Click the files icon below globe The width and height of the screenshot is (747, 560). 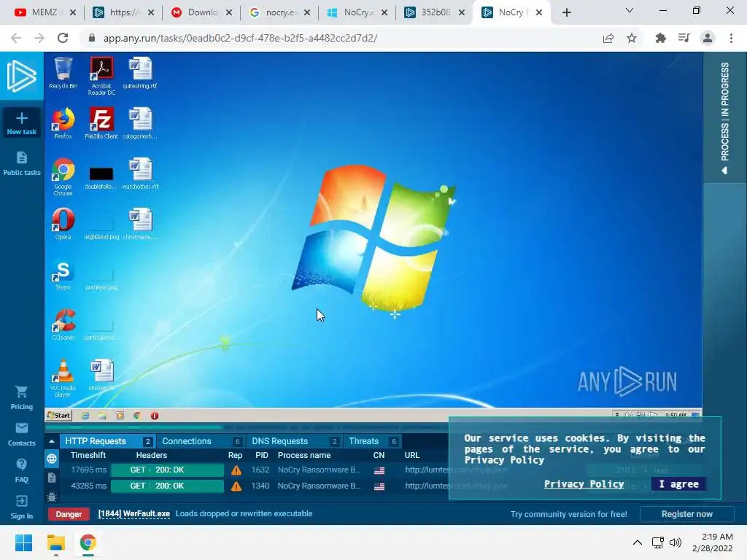click(x=52, y=478)
